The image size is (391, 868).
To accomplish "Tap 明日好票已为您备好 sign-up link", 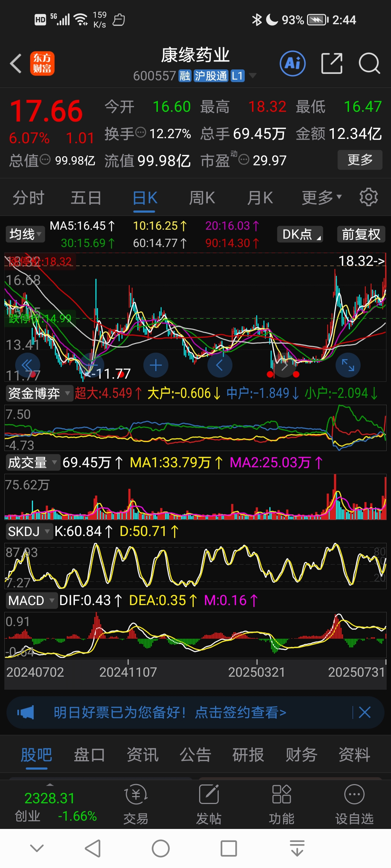I will (170, 712).
